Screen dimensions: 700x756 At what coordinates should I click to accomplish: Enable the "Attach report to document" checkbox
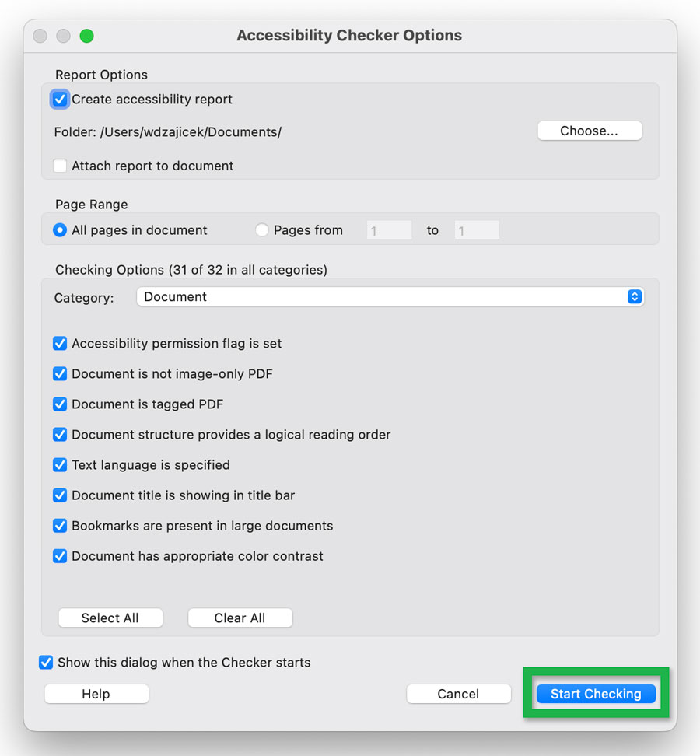tap(60, 166)
